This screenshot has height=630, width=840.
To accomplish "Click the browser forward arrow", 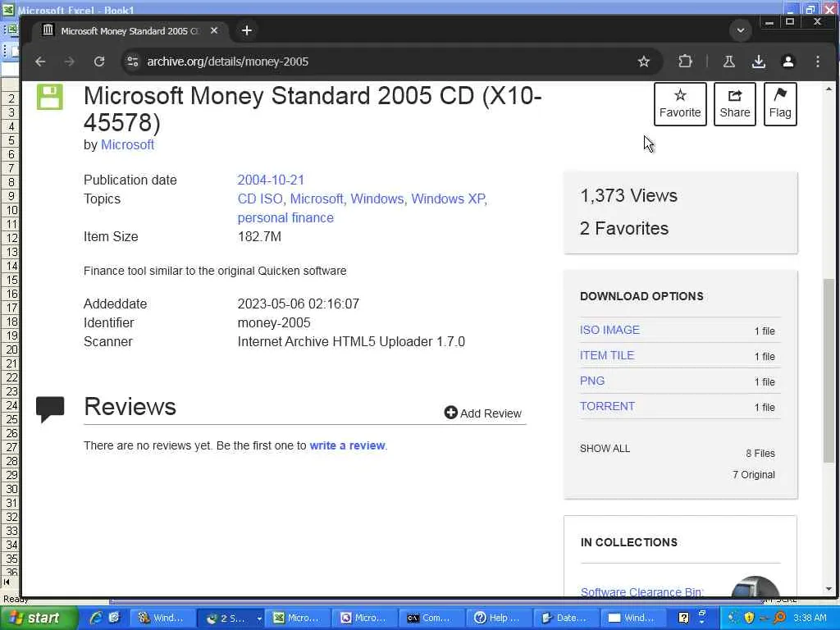I will [x=69, y=62].
